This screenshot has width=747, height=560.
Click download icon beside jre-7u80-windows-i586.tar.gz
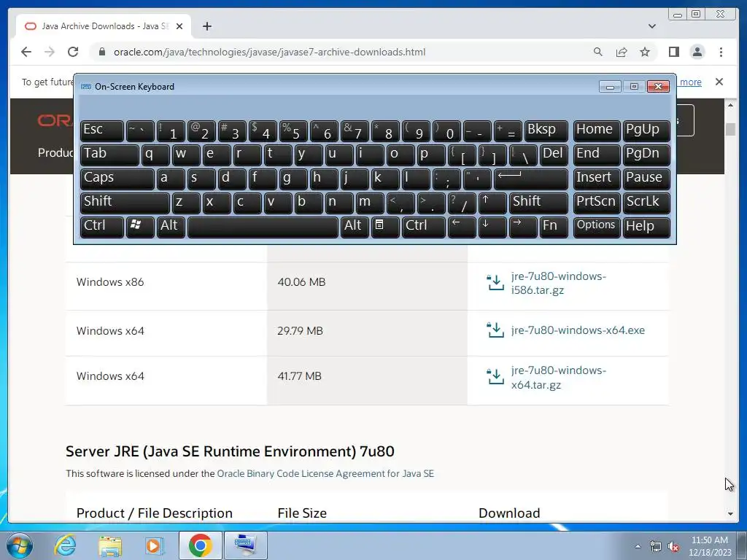pos(495,282)
